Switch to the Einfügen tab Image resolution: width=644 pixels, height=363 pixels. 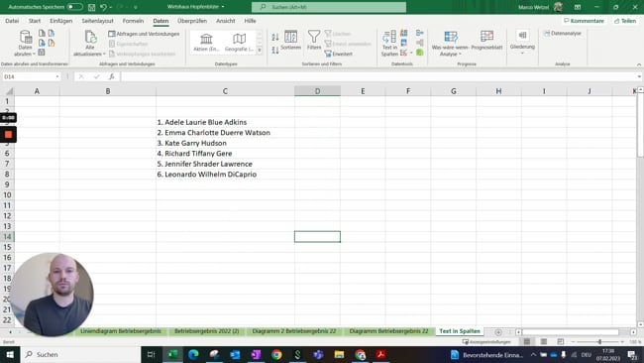coord(60,21)
